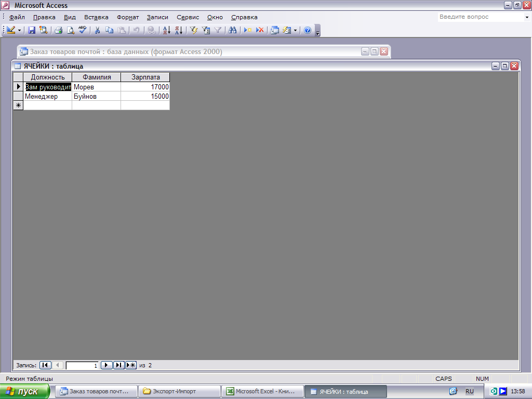Open the пуск Start button
The width and height of the screenshot is (532, 399).
[x=24, y=391]
